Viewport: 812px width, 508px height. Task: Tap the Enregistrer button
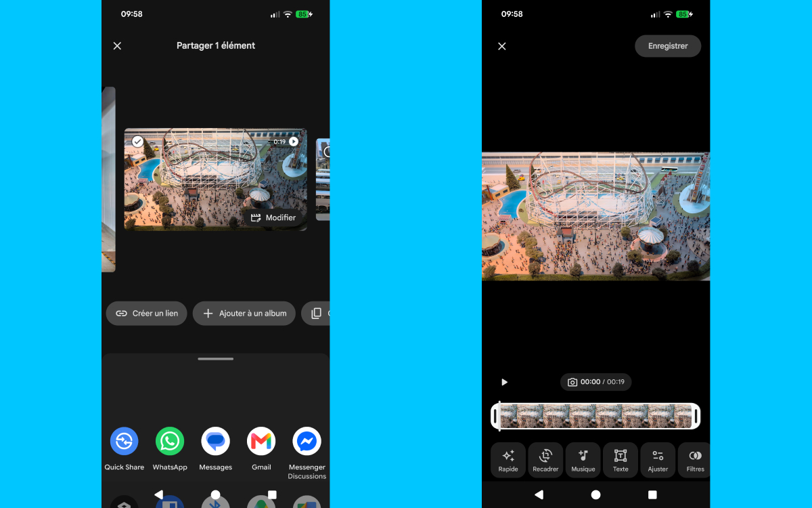coord(668,46)
